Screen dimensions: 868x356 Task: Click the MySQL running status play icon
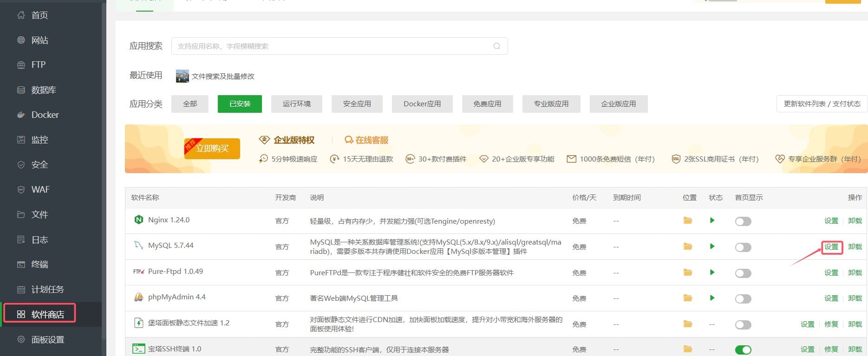(x=712, y=246)
